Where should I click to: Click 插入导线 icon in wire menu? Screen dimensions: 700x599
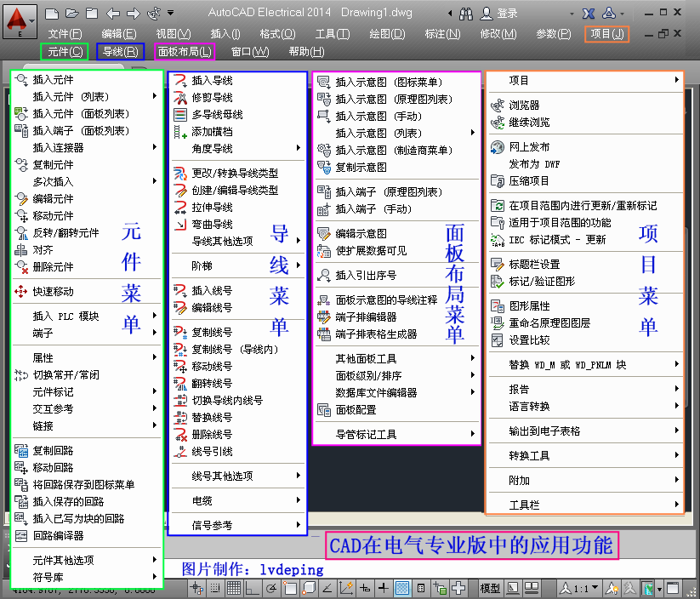180,81
